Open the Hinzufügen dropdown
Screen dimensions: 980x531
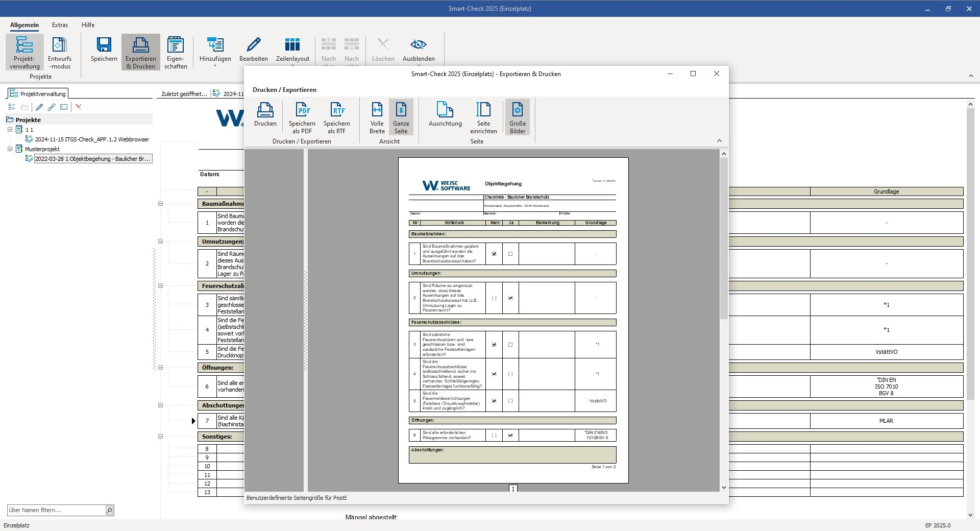click(215, 51)
